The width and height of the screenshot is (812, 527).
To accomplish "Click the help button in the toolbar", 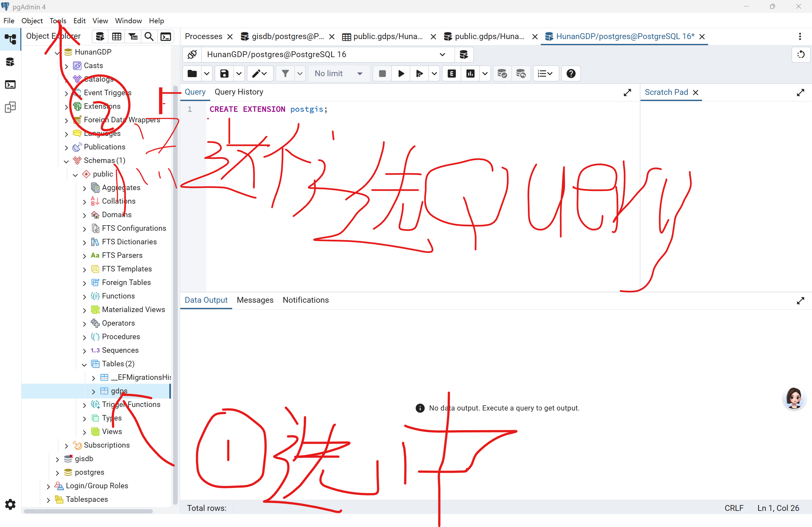I will pos(570,73).
